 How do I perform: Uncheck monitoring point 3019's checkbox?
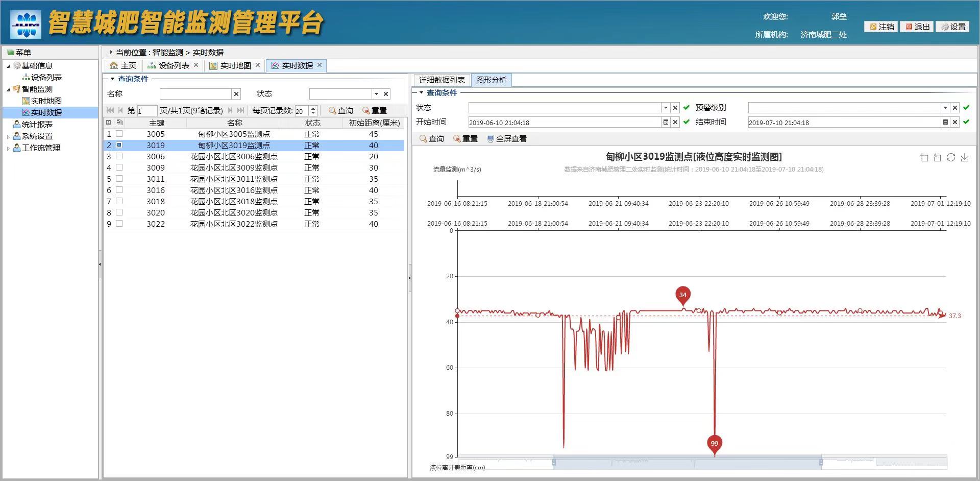pyautogui.click(x=119, y=145)
